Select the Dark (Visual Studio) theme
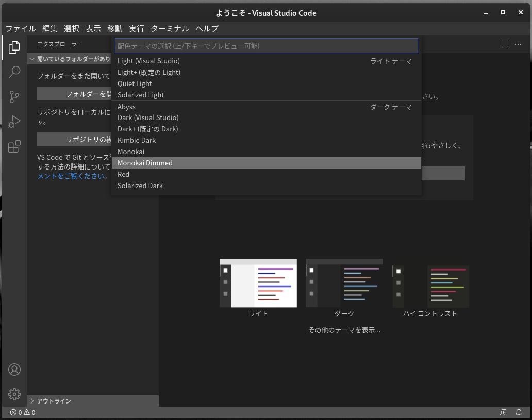The height and width of the screenshot is (420, 532). (267, 117)
